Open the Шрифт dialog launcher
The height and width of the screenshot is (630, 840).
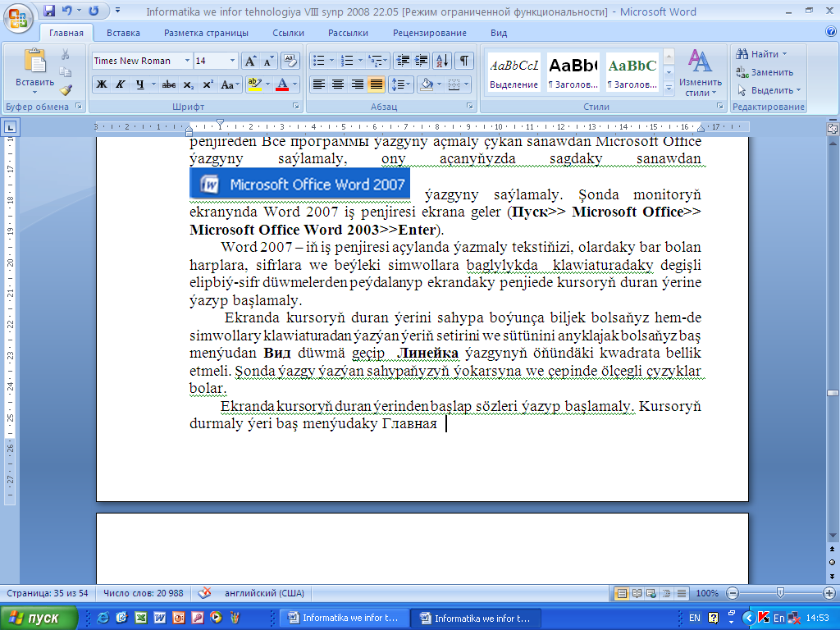[295, 106]
